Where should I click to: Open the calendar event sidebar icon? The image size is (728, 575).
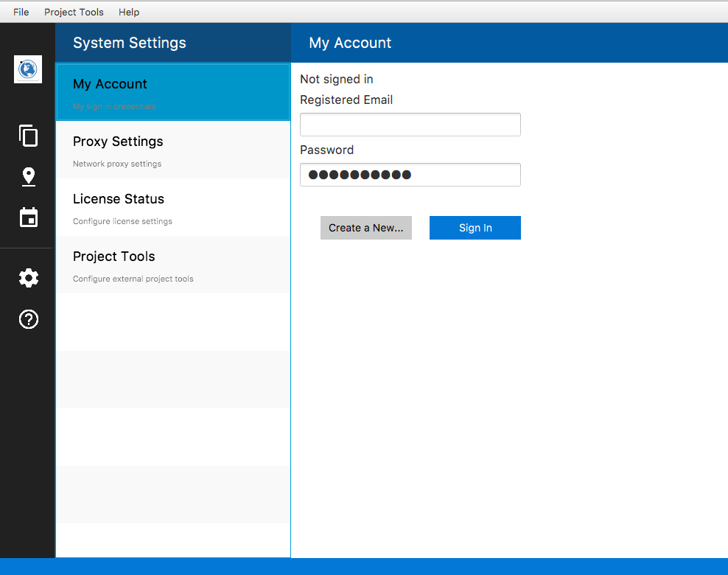(x=28, y=217)
